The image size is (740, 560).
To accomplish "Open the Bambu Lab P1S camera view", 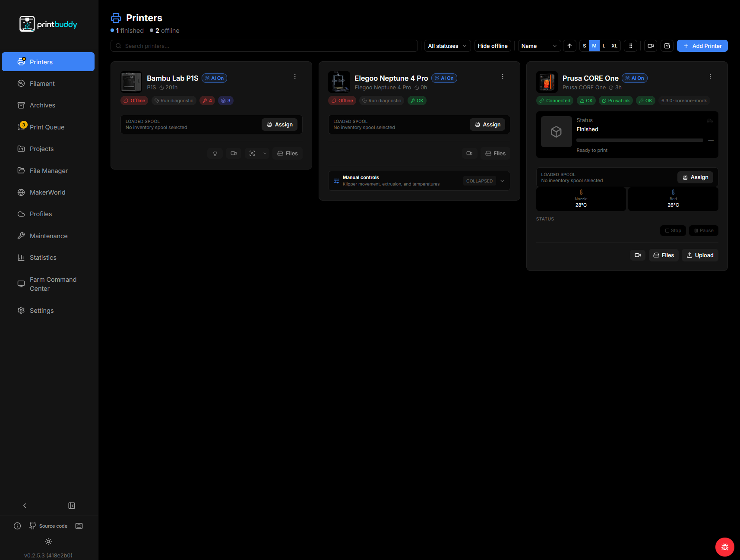I will tap(234, 153).
